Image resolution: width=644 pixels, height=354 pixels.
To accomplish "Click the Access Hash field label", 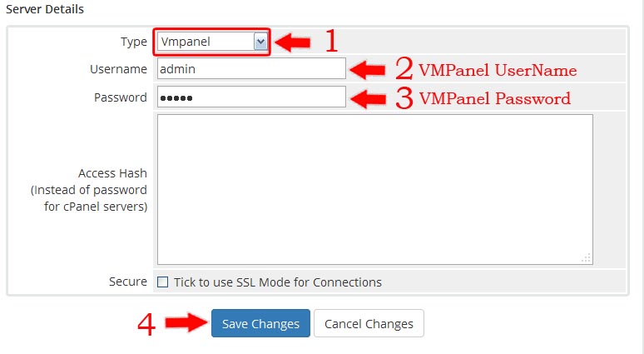I will coord(89,190).
